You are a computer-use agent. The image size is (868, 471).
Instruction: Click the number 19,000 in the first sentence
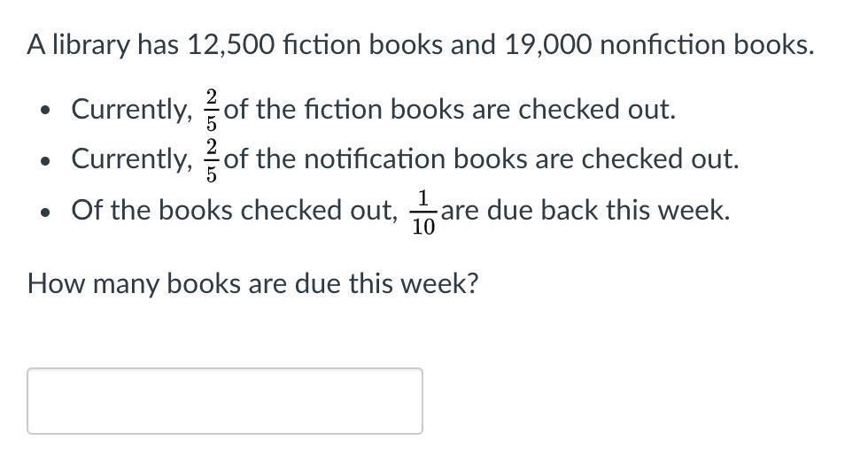click(x=547, y=45)
